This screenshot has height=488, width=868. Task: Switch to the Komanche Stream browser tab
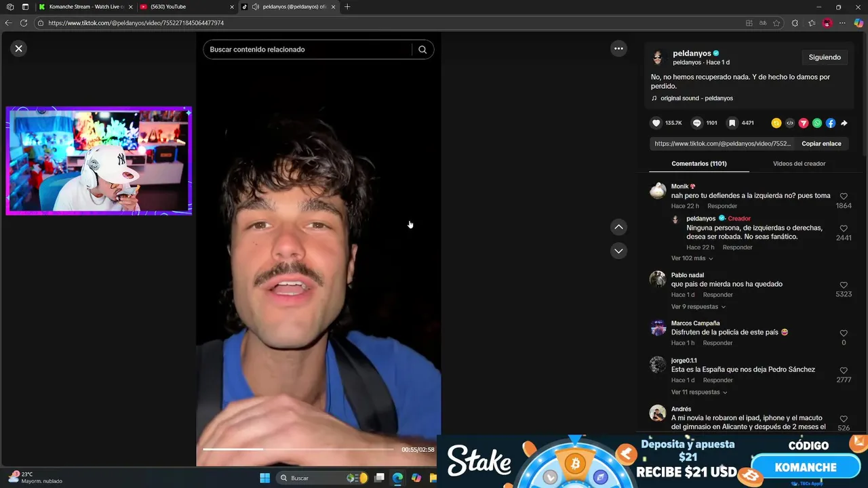85,7
